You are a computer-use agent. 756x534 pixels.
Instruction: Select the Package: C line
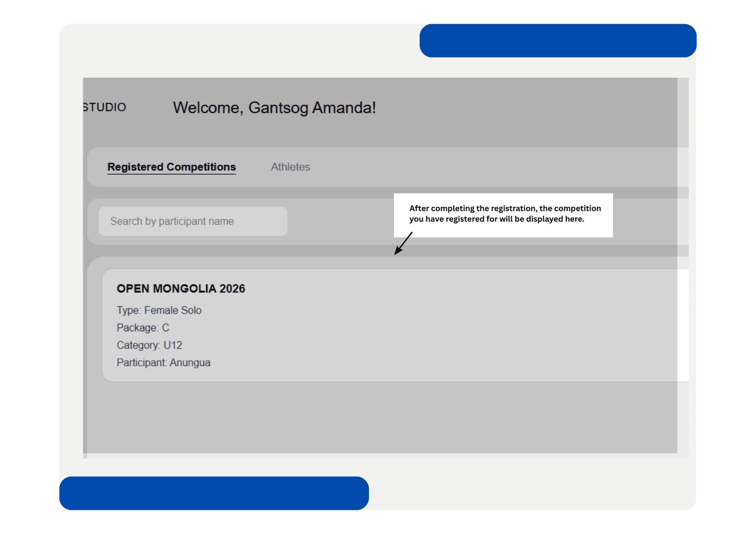(143, 327)
